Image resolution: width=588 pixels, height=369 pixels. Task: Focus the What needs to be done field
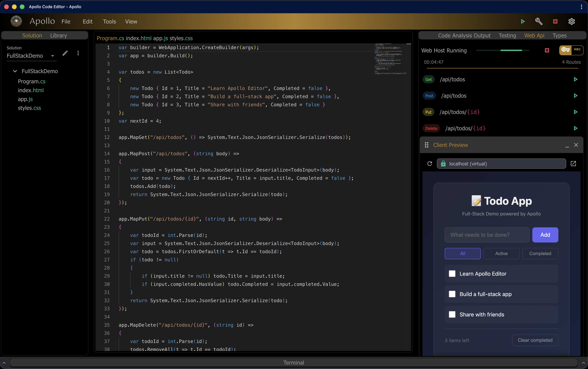click(x=487, y=235)
